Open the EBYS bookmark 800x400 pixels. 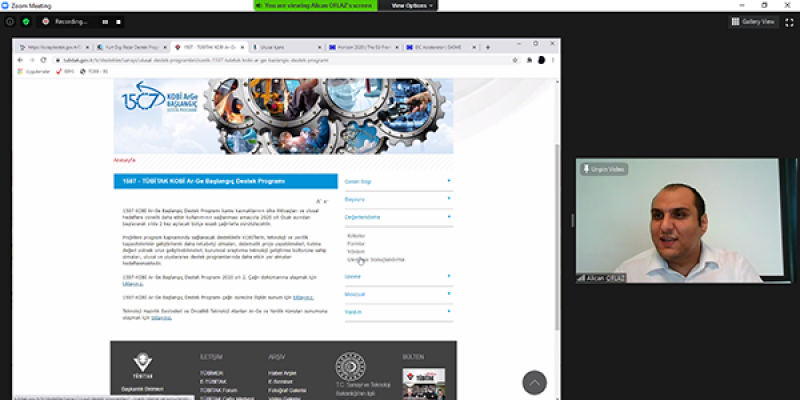(x=65, y=71)
